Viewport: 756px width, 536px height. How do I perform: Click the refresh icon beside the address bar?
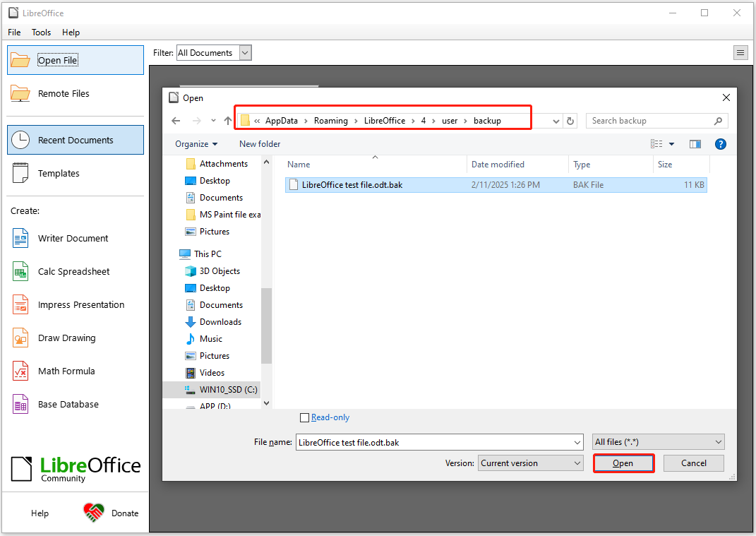(571, 121)
